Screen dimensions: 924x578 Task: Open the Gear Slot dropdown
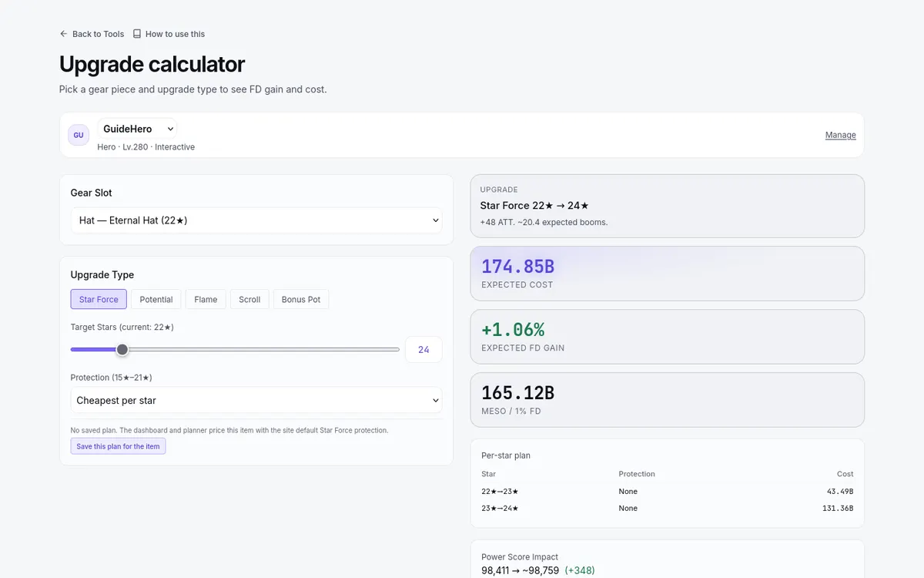(256, 220)
